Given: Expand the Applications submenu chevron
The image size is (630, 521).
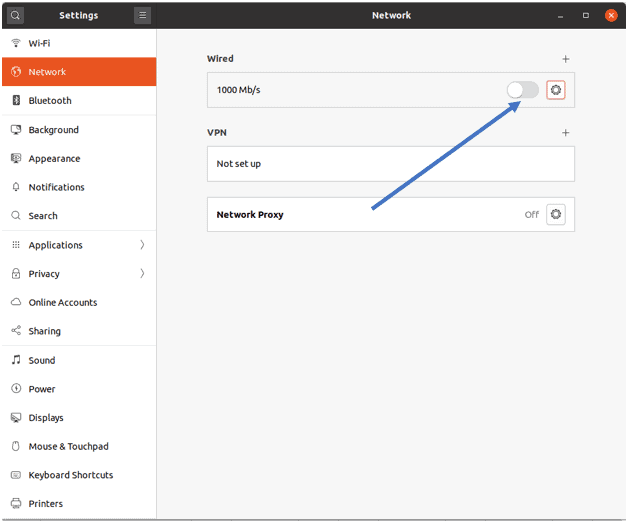Looking at the screenshot, I should point(142,245).
